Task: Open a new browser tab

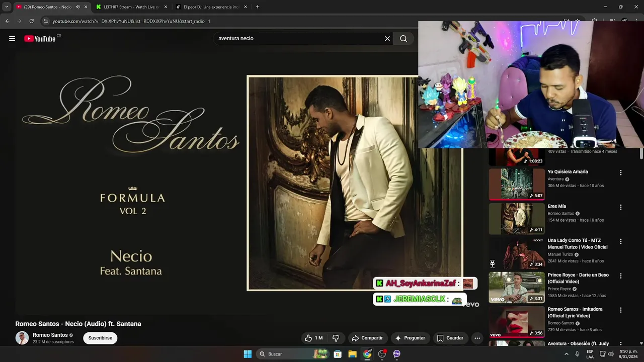Action: (258, 7)
